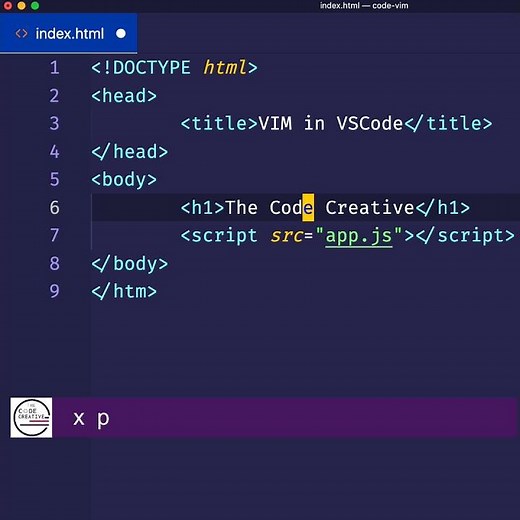Click the word 'Creative' on line 6

[x=370, y=208]
